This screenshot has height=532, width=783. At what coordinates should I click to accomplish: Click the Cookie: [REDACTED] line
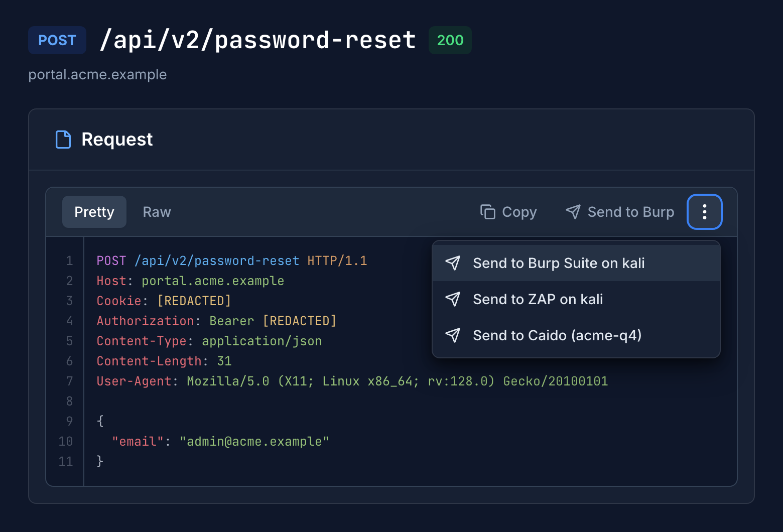coord(164,301)
